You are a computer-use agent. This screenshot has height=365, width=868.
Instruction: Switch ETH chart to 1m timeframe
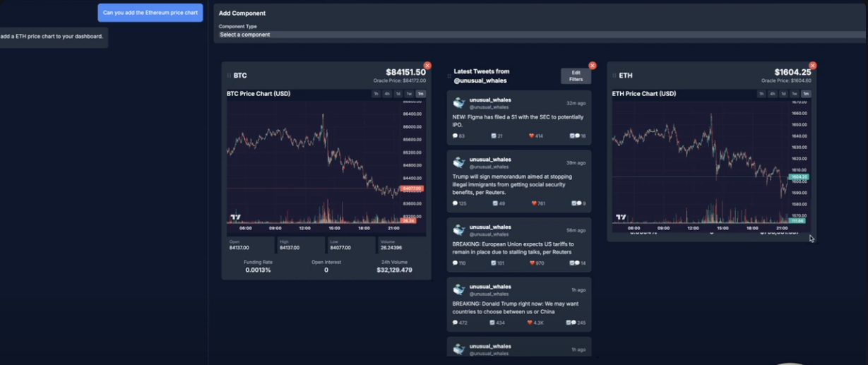(x=806, y=94)
